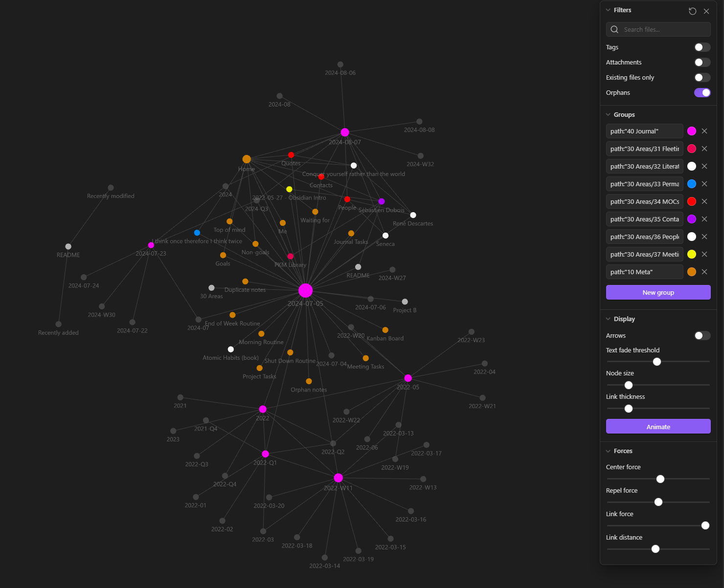Delete the "30 Areas/35 Contacts" group

[x=704, y=219]
